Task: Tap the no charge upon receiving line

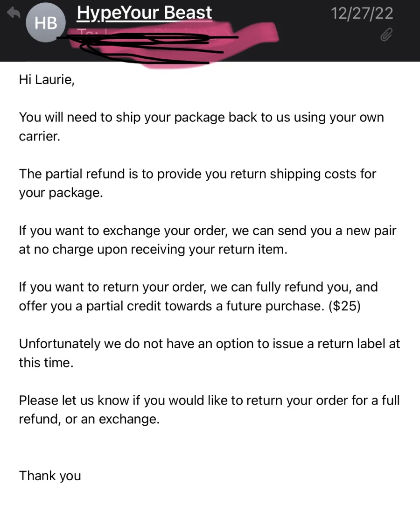Action: (x=153, y=250)
